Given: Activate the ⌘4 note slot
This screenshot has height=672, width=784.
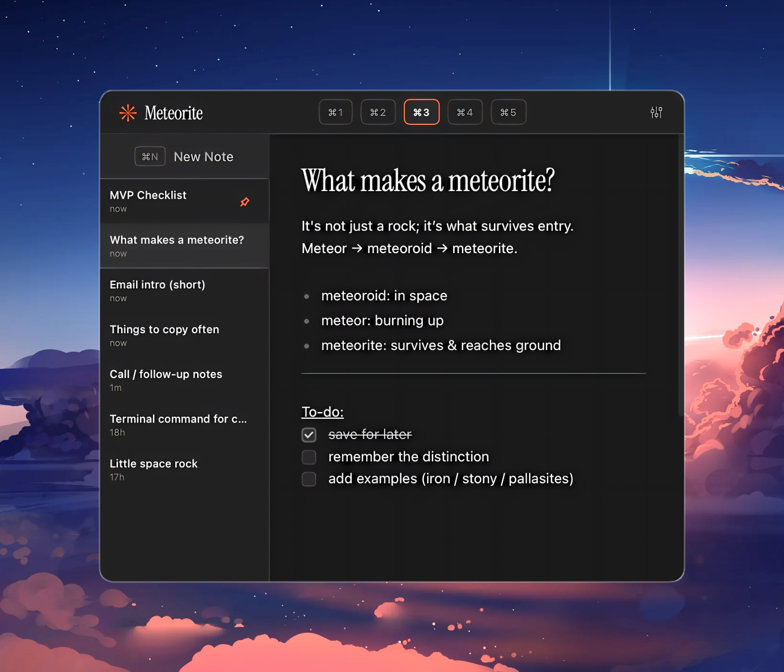Looking at the screenshot, I should pyautogui.click(x=465, y=112).
